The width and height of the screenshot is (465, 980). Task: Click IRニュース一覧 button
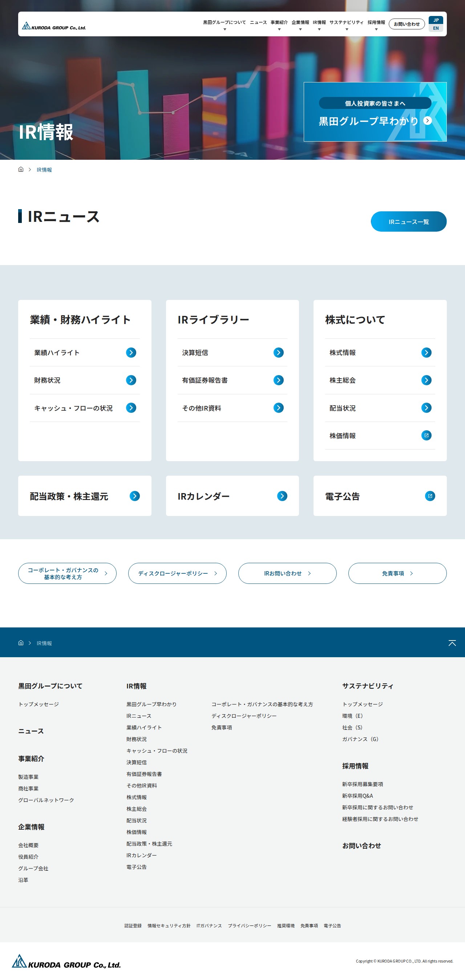coord(409,221)
